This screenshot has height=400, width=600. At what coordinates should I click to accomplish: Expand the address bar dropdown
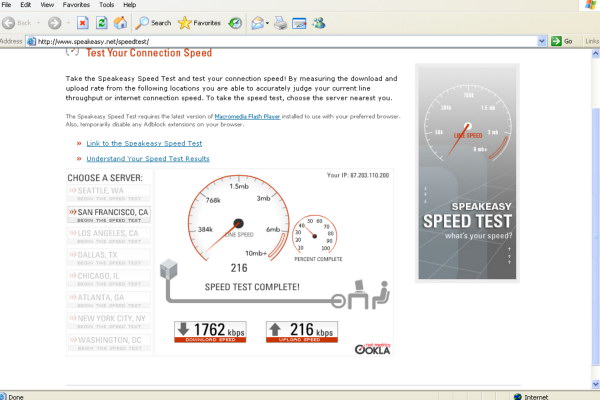click(541, 41)
